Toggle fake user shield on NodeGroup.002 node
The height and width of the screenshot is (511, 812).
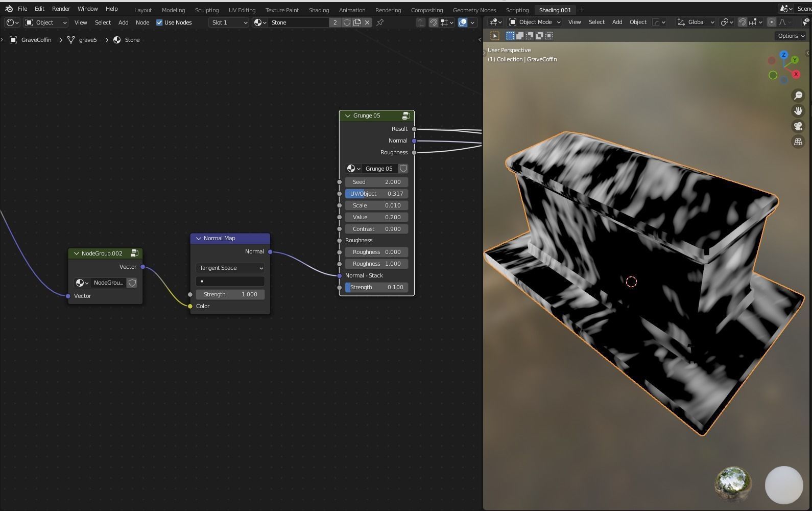[132, 283]
